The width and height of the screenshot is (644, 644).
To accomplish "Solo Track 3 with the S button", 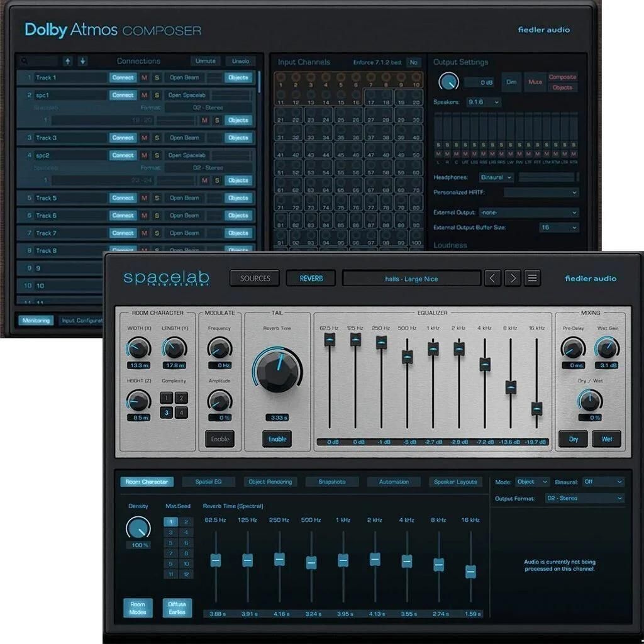I will 157,138.
